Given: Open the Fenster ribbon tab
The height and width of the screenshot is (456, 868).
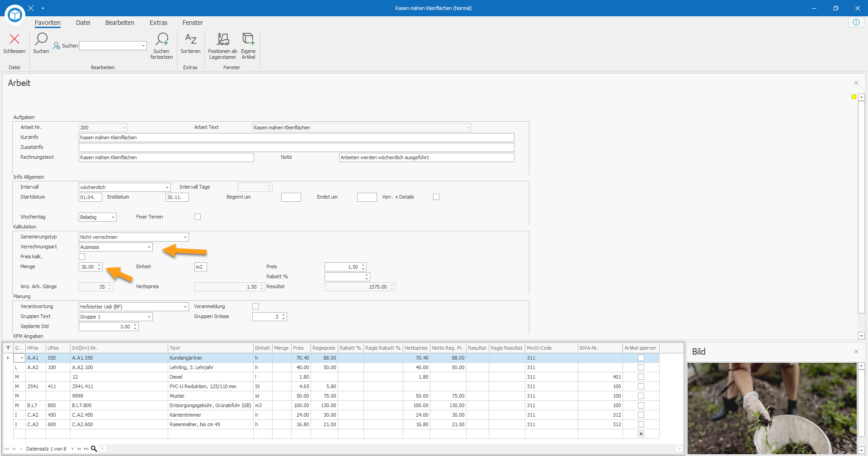Looking at the screenshot, I should tap(193, 23).
